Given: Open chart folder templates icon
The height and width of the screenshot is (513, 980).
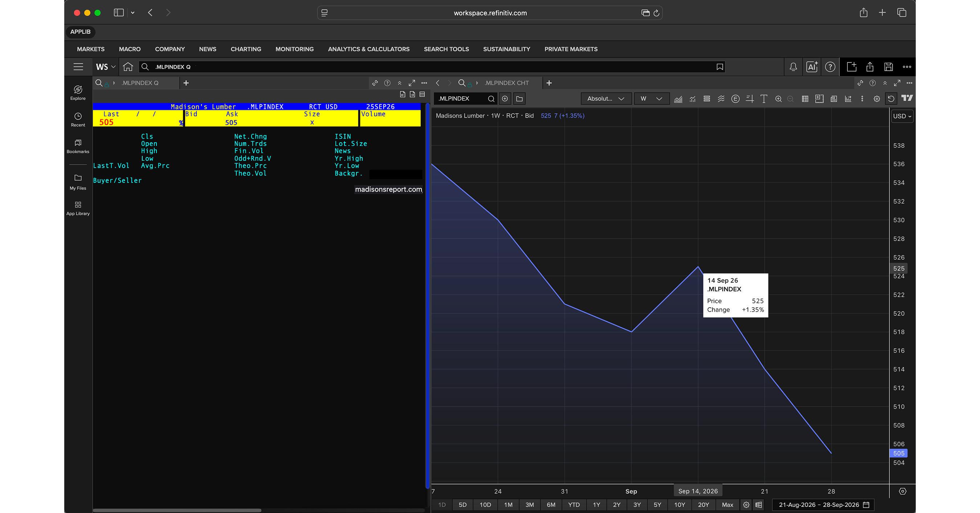Looking at the screenshot, I should 519,99.
